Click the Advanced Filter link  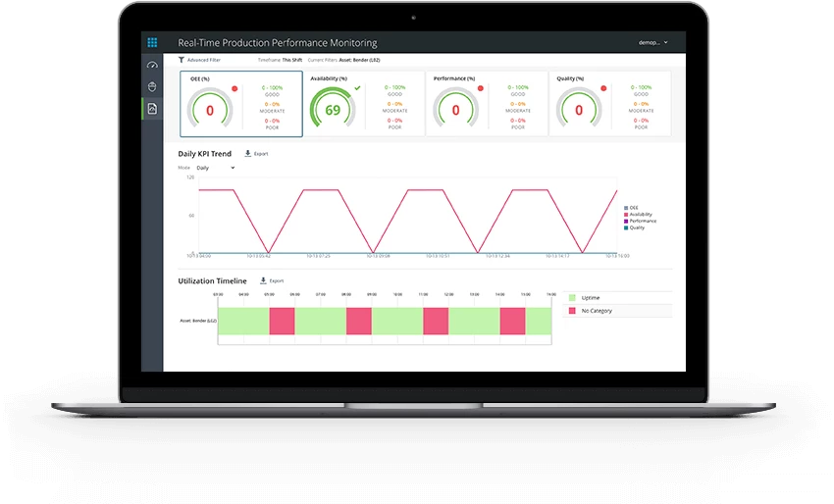click(x=204, y=60)
